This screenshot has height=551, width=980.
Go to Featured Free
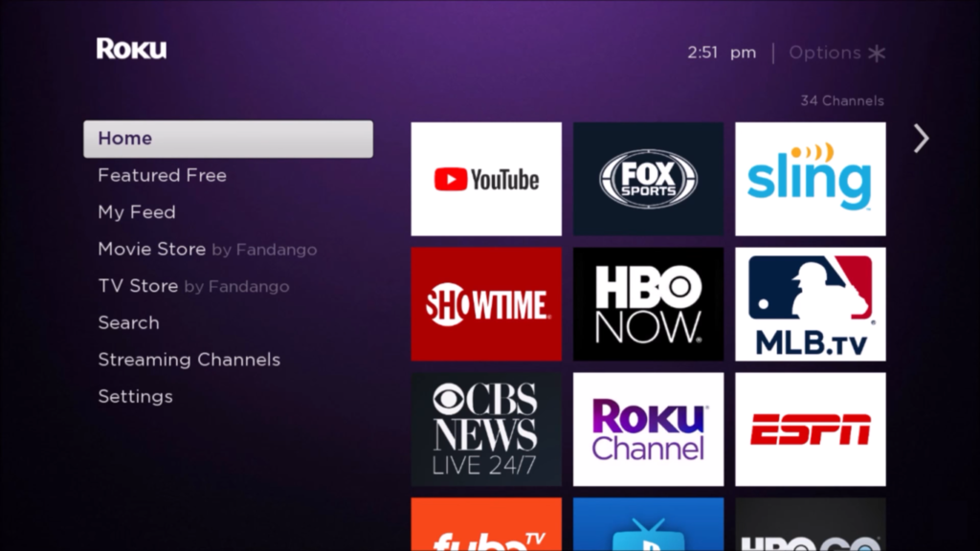tap(162, 176)
